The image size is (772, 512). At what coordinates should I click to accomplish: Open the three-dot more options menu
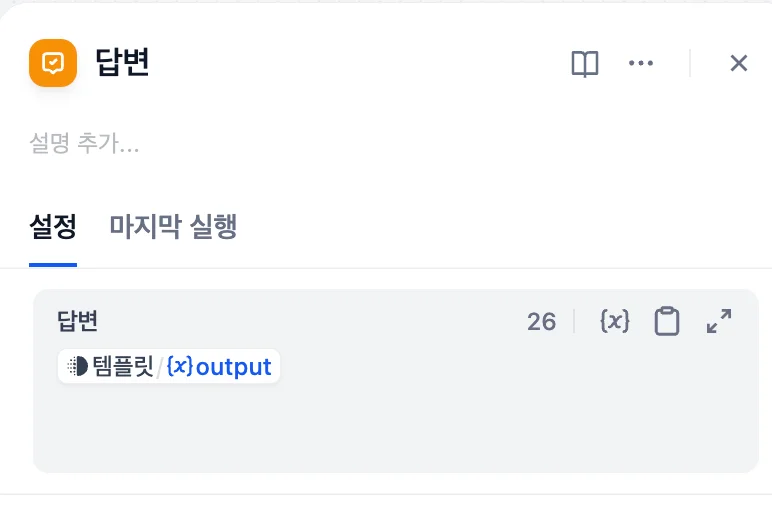point(640,63)
